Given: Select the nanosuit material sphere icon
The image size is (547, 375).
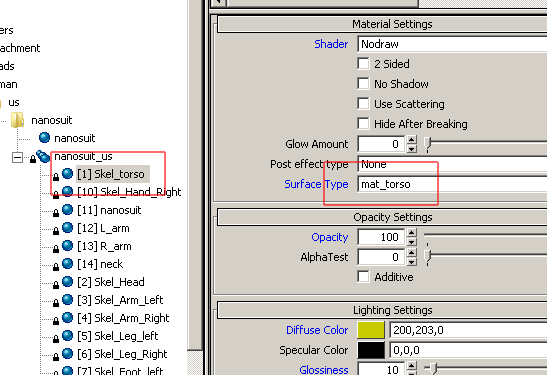Looking at the screenshot, I should [44, 137].
